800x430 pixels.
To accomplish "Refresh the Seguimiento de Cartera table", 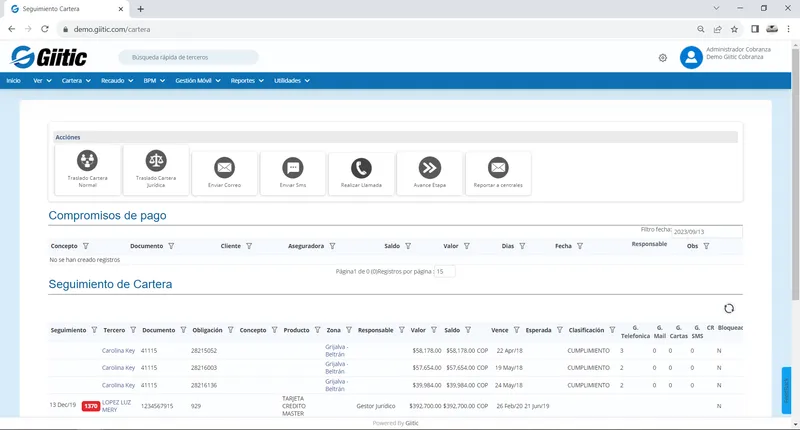I will (x=729, y=308).
